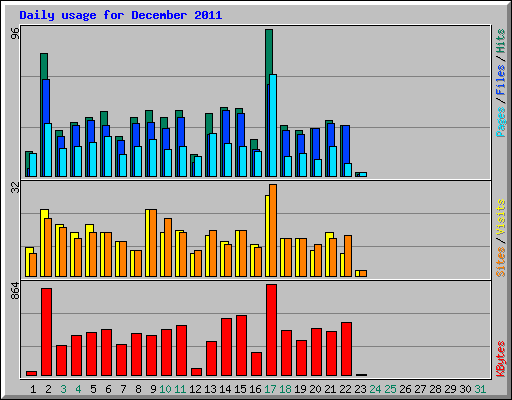Click the 'Sites' legend label

[500, 262]
